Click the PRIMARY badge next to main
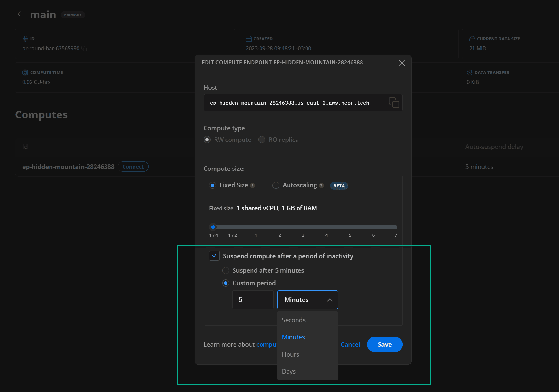Viewport: 559px width, 392px height. pos(73,14)
